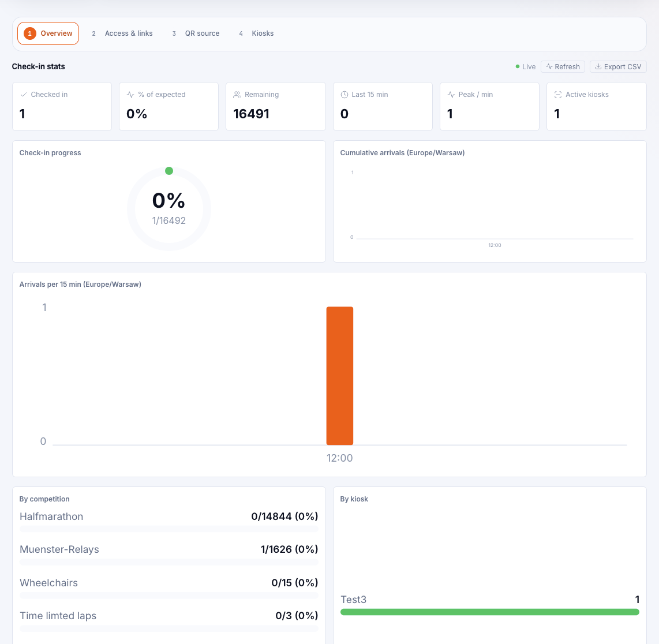Go to the QR source tab
The height and width of the screenshot is (644, 659).
tap(196, 33)
